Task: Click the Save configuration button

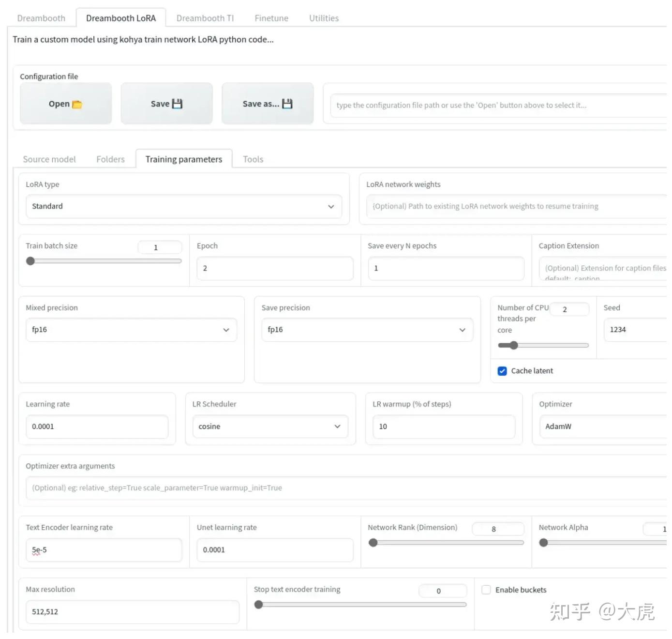Action: coord(166,103)
